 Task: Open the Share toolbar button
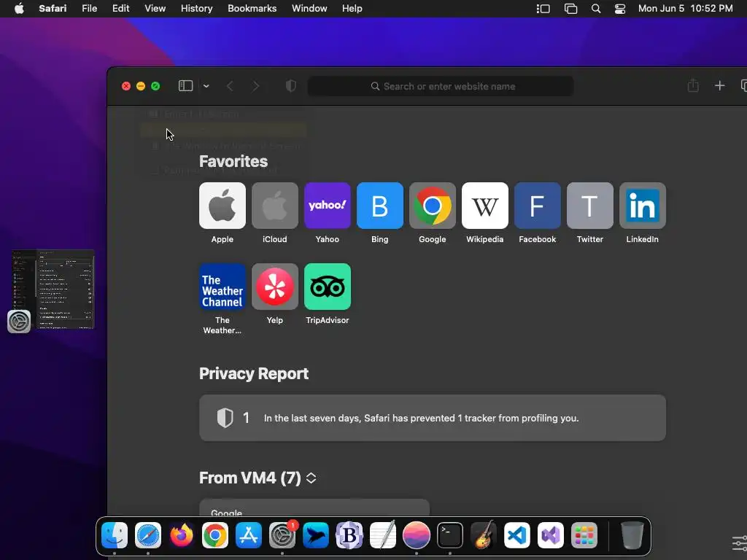pyautogui.click(x=693, y=86)
